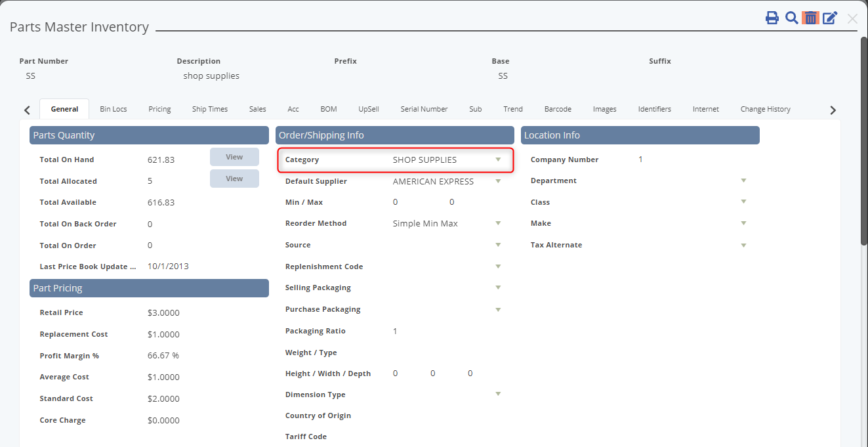Viewport: 868px width, 447px height.
Task: Click the Part Pricing section header
Action: (x=149, y=288)
